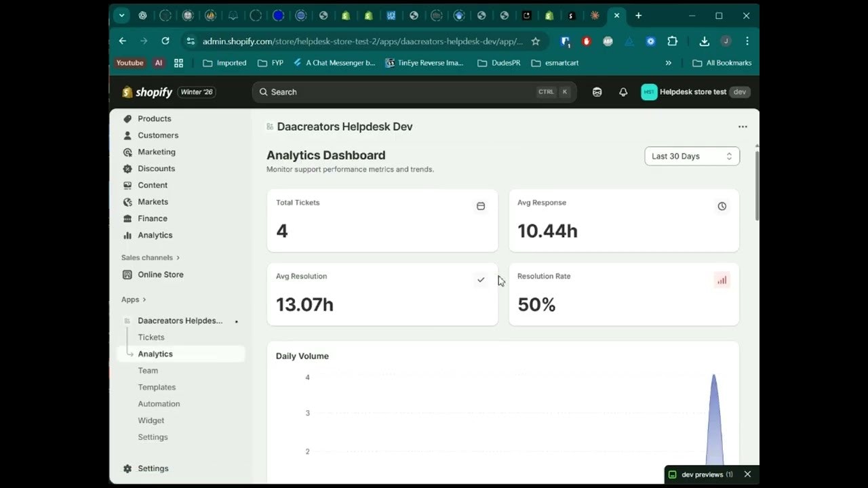Expand the Sales channels section

click(151, 258)
